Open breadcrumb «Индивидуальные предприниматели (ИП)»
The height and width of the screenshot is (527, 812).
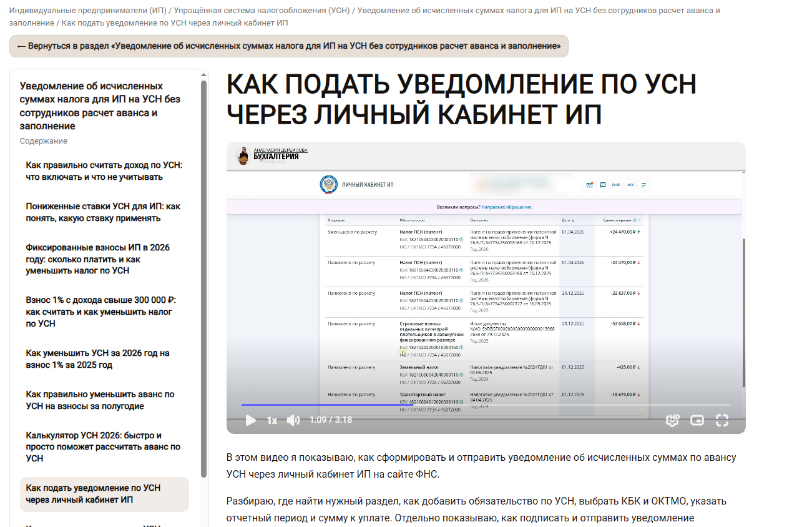point(87,11)
